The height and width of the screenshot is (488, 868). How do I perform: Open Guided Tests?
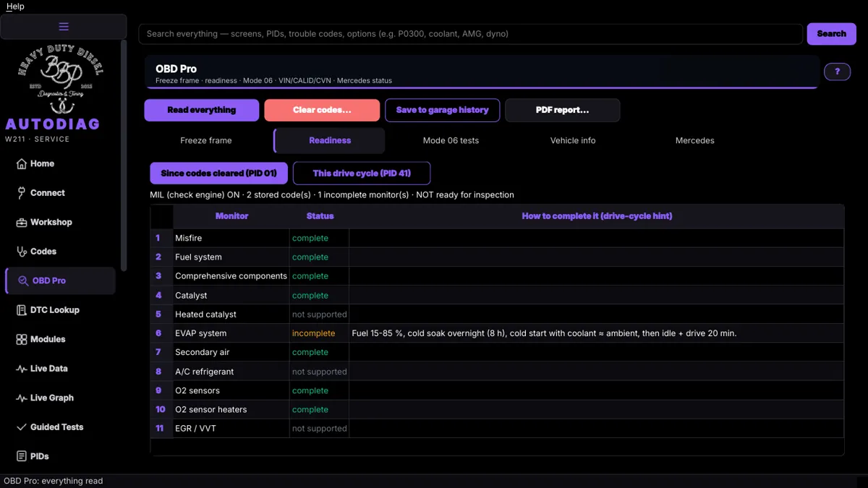(59, 427)
